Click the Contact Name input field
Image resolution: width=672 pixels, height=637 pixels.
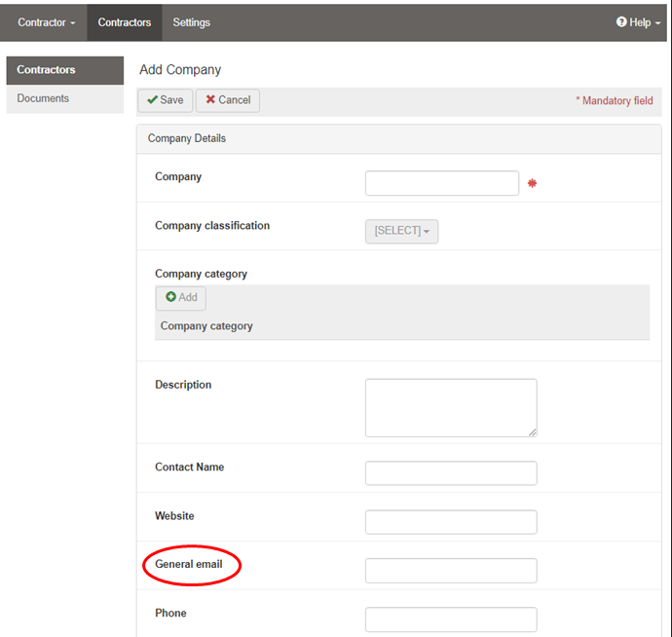450,473
